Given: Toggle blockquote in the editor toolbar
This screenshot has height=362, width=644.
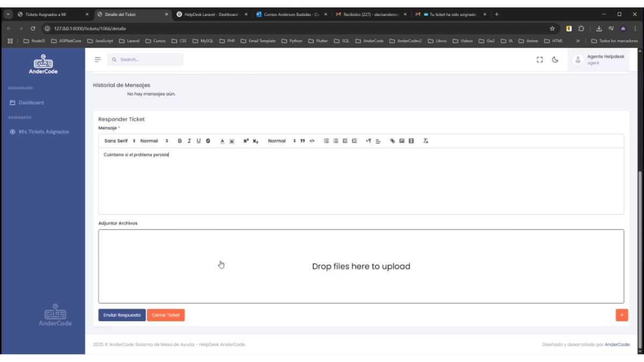Looking at the screenshot, I should 303,141.
